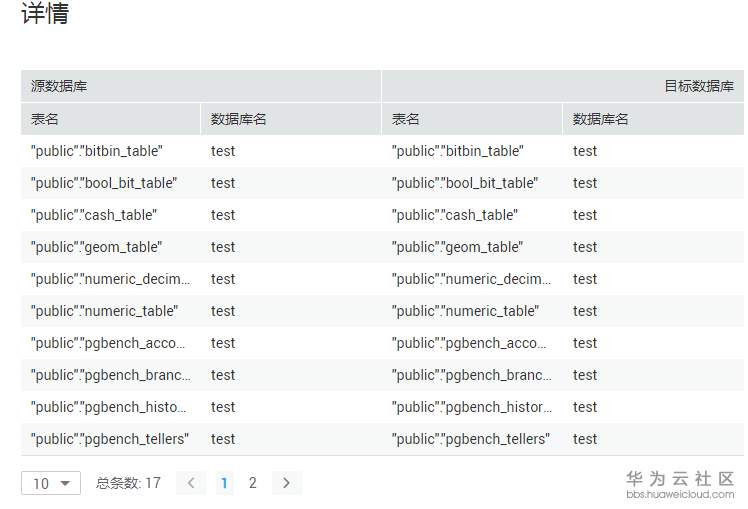Select source "cash_table" row entry
Image resolution: width=748 pixels, height=509 pixels.
pyautogui.click(x=94, y=215)
